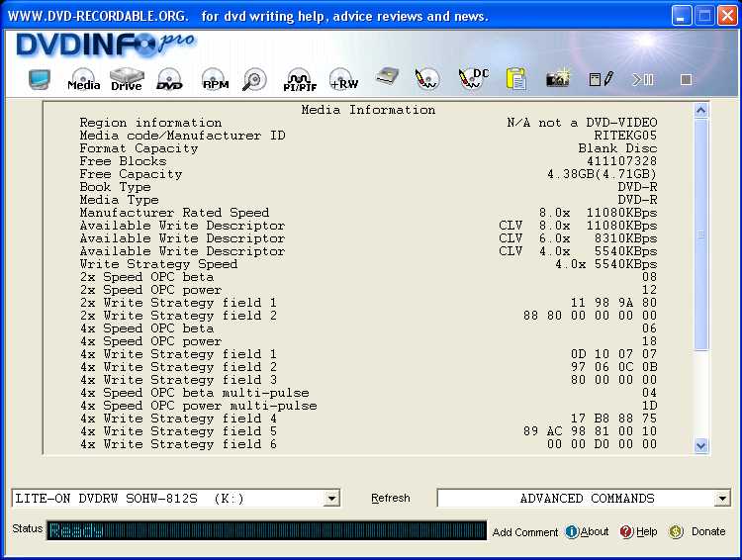Click CLV 6.0x 8310KBps descriptor value
This screenshot has width=742, height=560.
[x=578, y=238]
